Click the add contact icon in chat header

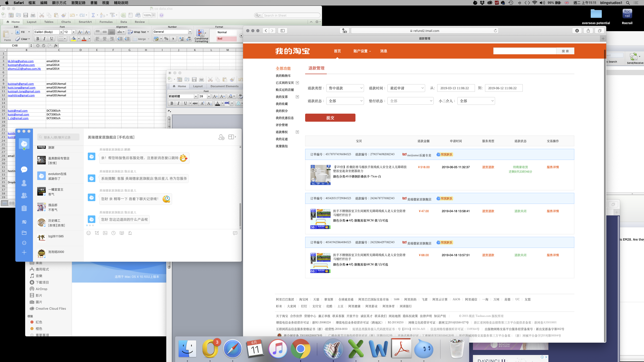point(221,137)
